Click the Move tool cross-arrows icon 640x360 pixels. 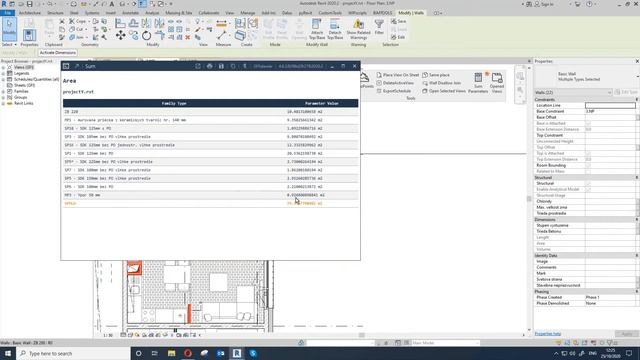pyautogui.click(x=120, y=36)
